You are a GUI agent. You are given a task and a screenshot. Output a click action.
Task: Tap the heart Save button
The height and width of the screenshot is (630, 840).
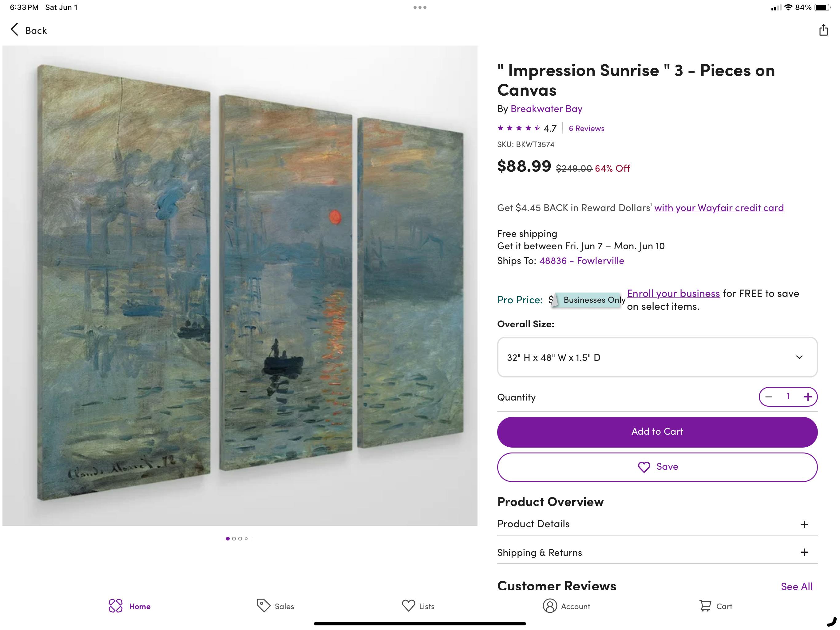click(657, 467)
